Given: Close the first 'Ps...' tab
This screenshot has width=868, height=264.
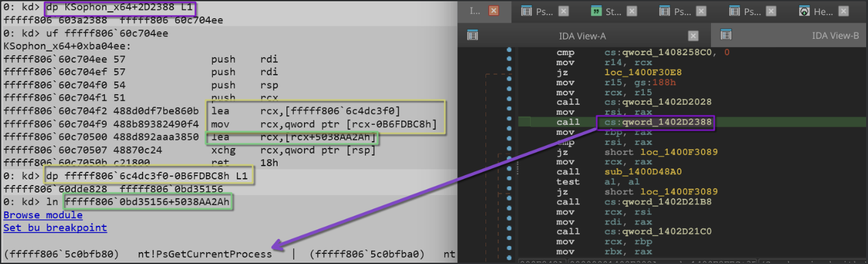Looking at the screenshot, I should (x=563, y=11).
